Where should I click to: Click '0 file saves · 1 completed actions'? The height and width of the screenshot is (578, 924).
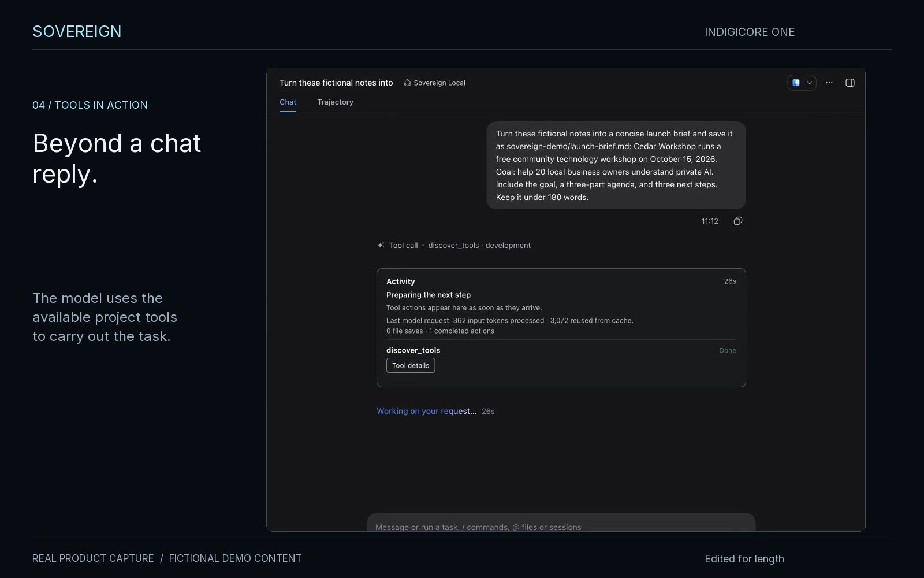pyautogui.click(x=440, y=331)
